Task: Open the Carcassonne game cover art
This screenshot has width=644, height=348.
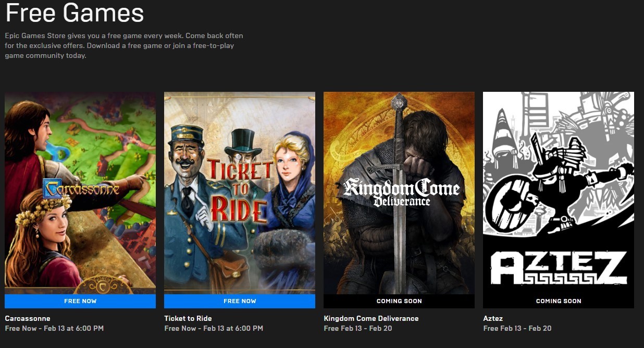Action: [x=80, y=193]
